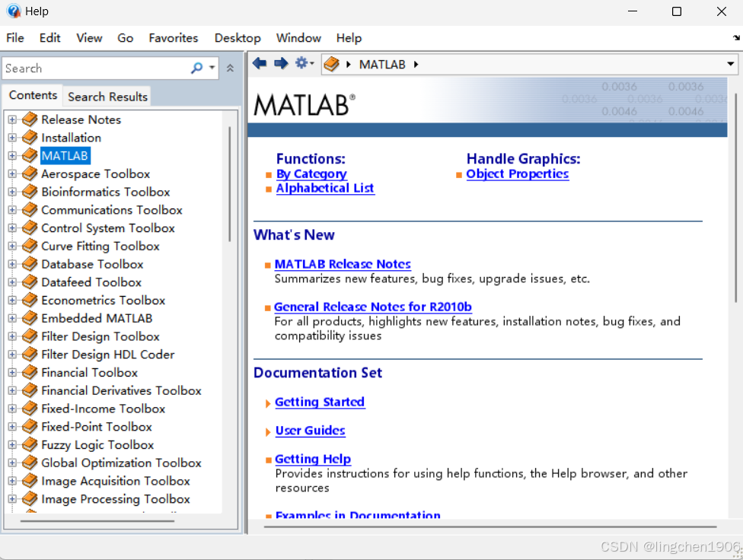Expand the Installation tree node
The width and height of the screenshot is (743, 560).
(x=12, y=138)
